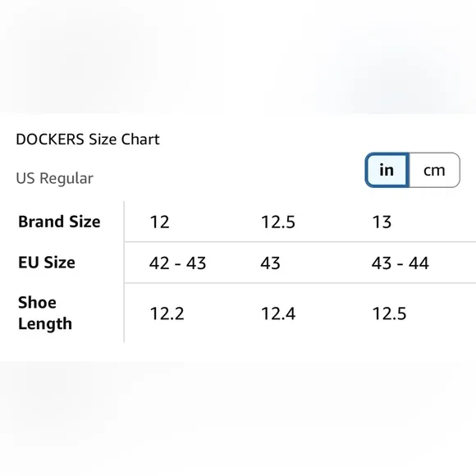The image size is (476, 476).
Task: Click the DOCKERS Size Chart heading
Action: [88, 140]
